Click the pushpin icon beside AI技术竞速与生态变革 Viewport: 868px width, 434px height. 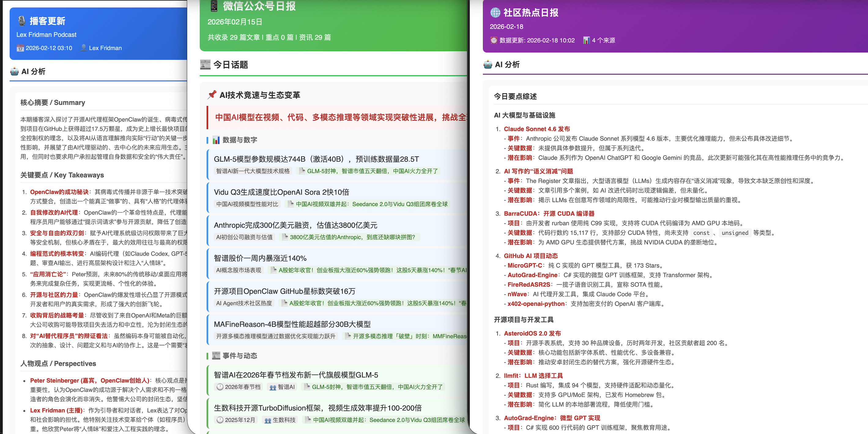tap(212, 95)
